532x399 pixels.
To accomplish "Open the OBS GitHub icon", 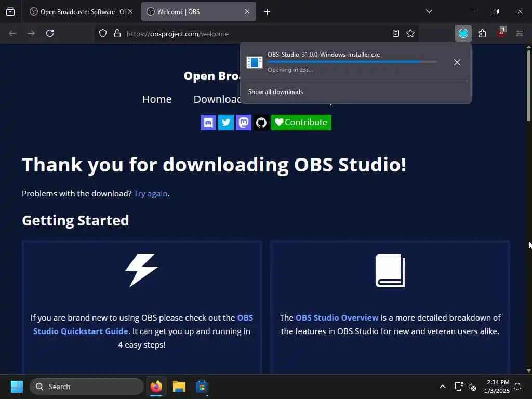I will point(261,123).
